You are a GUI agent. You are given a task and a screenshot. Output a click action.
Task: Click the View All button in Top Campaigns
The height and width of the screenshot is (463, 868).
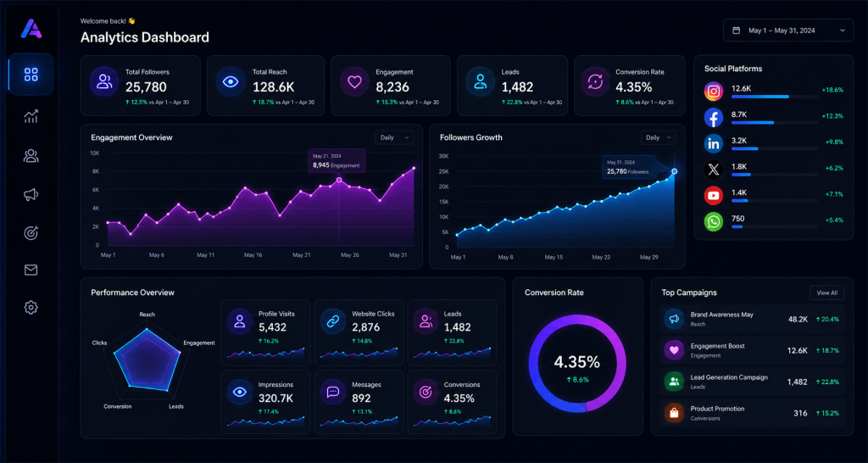[x=827, y=293]
